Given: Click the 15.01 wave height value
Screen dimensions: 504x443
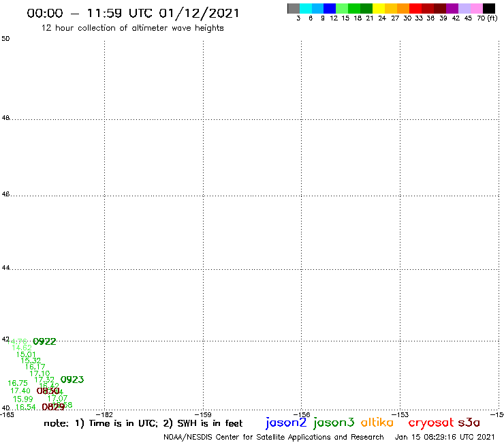Looking at the screenshot, I should (26, 354).
